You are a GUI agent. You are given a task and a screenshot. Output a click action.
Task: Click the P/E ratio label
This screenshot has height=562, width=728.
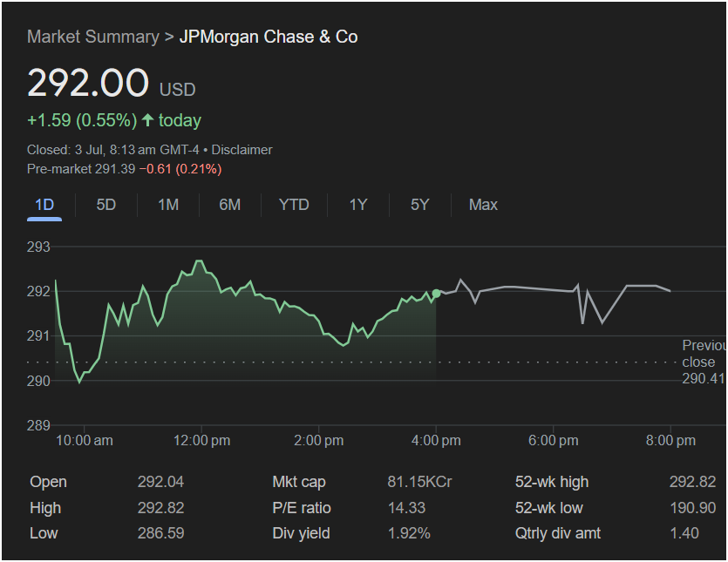[302, 508]
